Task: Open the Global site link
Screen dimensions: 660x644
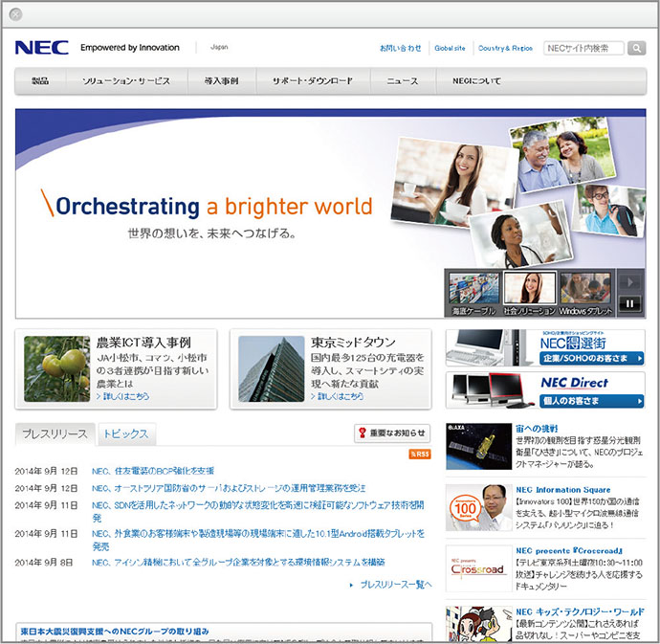Action: (450, 48)
